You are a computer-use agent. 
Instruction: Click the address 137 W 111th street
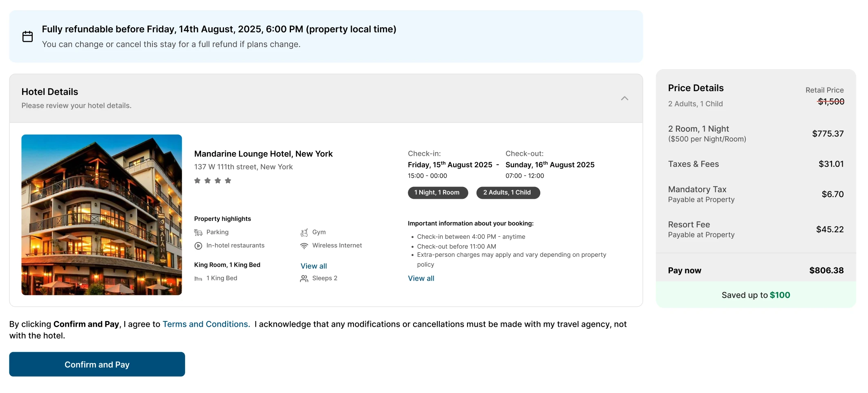pos(244,167)
